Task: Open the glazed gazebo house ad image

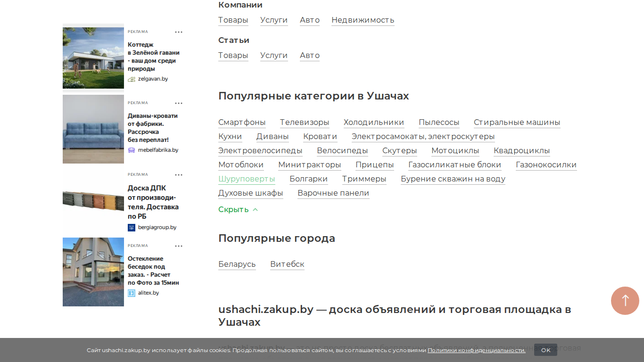Action: point(93,272)
